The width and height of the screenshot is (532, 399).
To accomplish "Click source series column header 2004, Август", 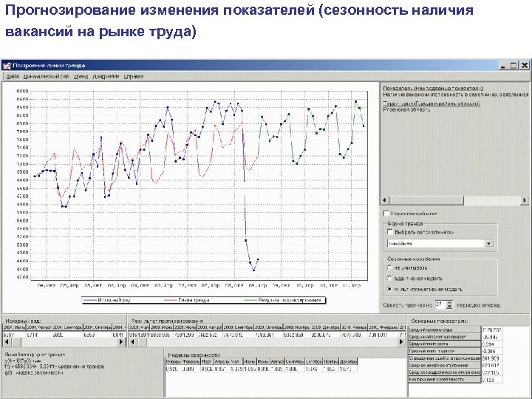I will 39,327.
